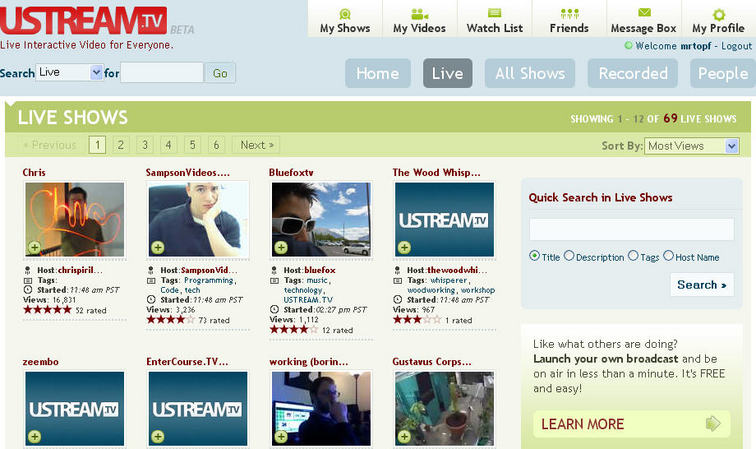Click the Ustream.TV logo

(84, 20)
